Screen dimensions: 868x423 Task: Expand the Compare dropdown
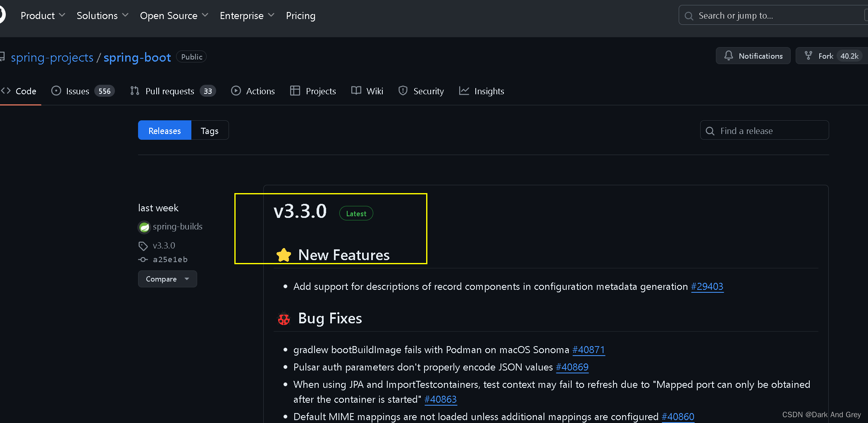[167, 279]
